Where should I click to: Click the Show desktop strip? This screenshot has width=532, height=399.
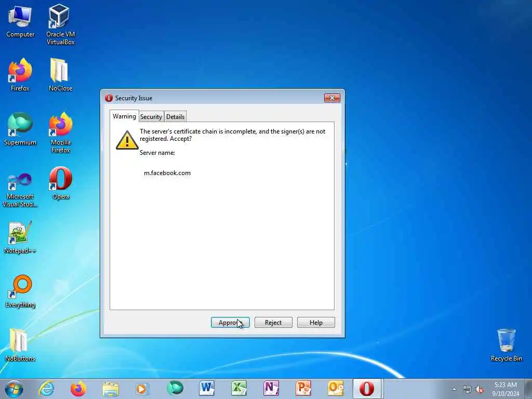(x=528, y=389)
